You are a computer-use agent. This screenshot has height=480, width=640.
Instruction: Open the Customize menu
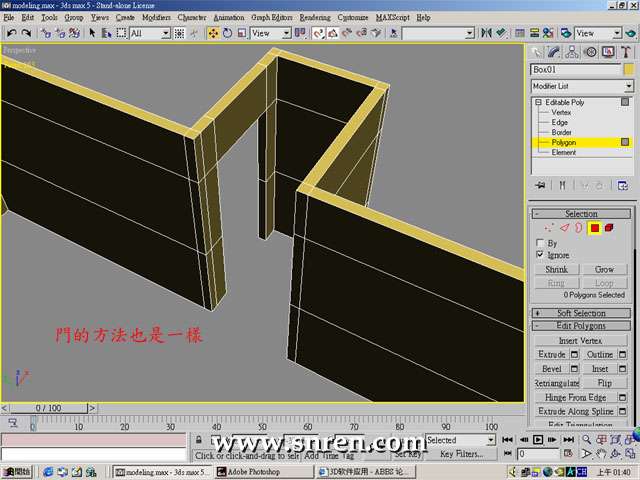(353, 18)
